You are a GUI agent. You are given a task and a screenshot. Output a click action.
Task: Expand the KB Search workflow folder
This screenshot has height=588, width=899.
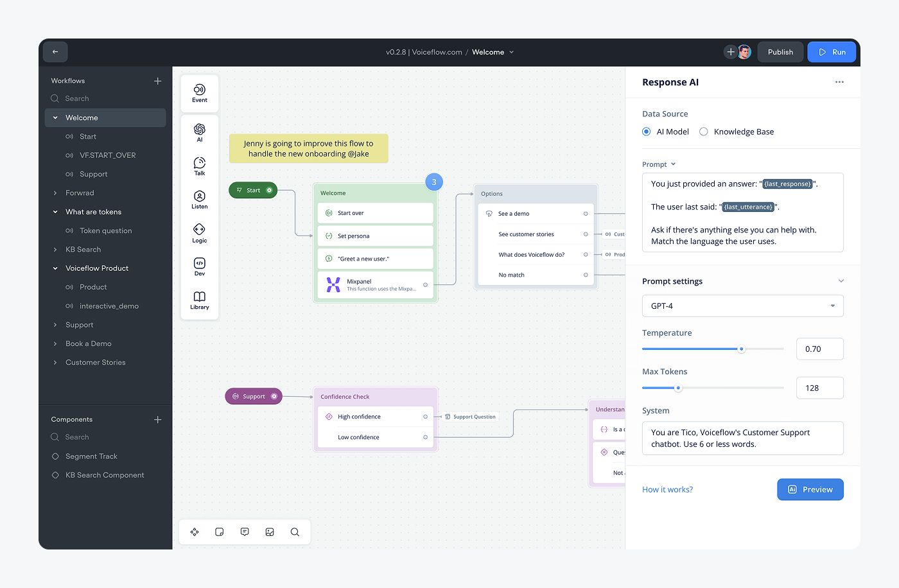pyautogui.click(x=55, y=250)
